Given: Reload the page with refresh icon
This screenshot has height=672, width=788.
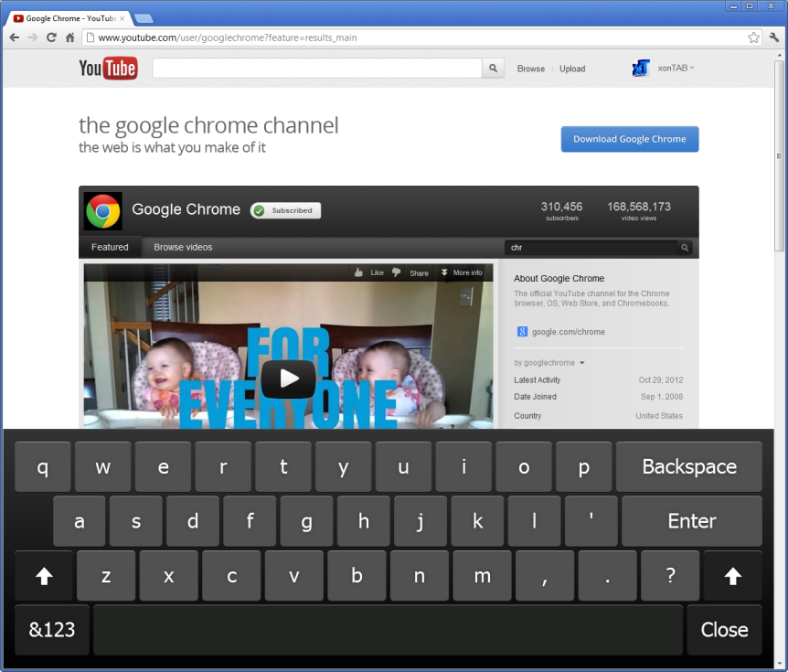Looking at the screenshot, I should coord(51,37).
